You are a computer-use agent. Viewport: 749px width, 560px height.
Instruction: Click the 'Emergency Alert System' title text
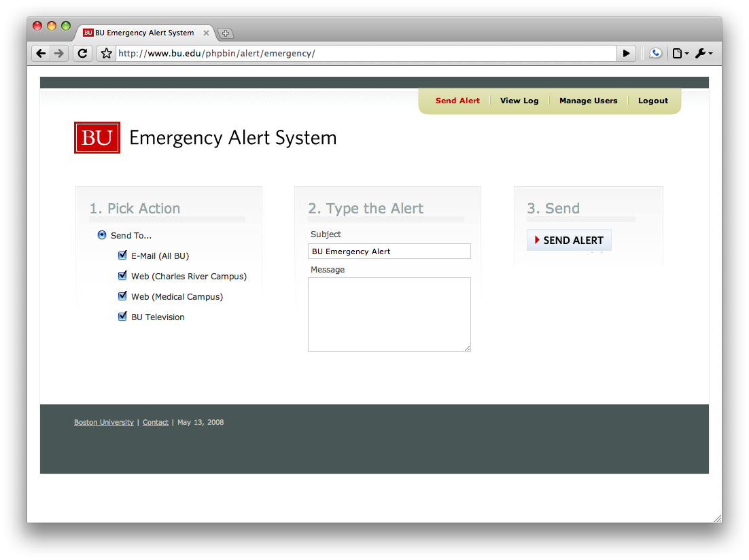click(233, 138)
